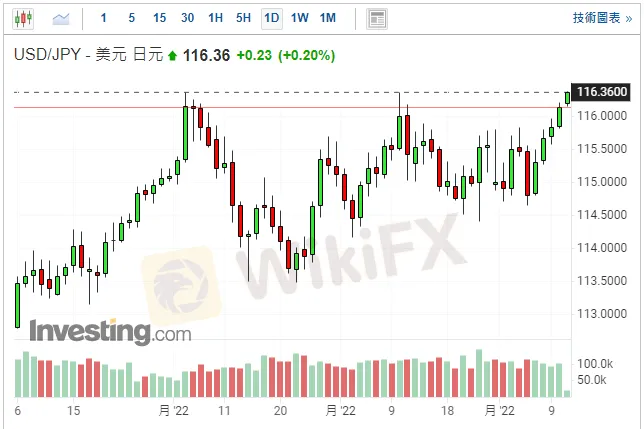The height and width of the screenshot is (429, 644).
Task: Select the 1 minute timeframe
Action: click(105, 18)
